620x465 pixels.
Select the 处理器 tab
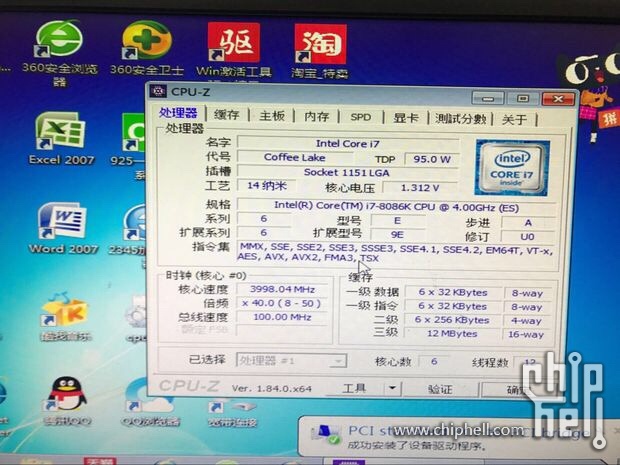click(178, 113)
